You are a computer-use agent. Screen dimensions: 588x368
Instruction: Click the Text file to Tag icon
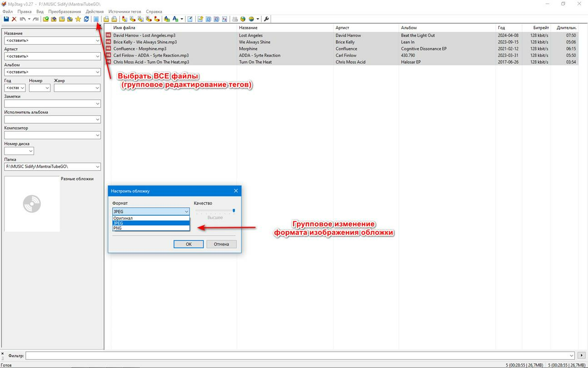(148, 19)
